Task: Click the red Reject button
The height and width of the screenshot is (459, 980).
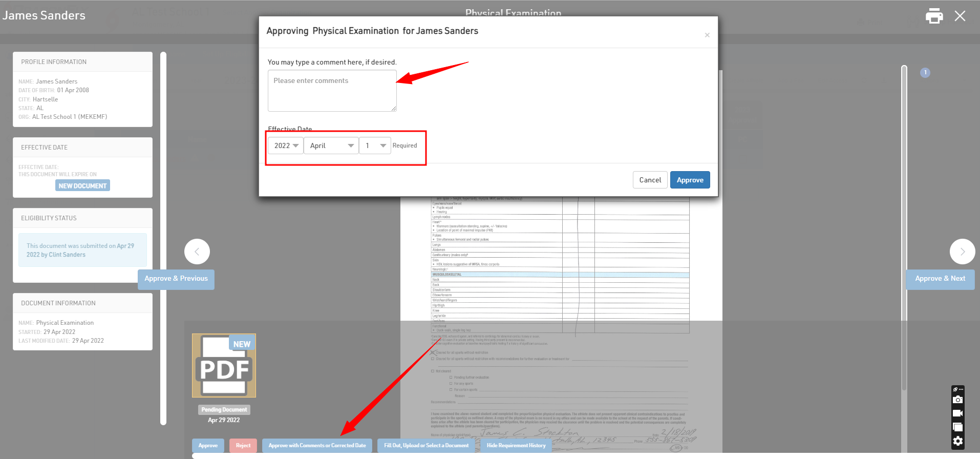Action: [243, 446]
